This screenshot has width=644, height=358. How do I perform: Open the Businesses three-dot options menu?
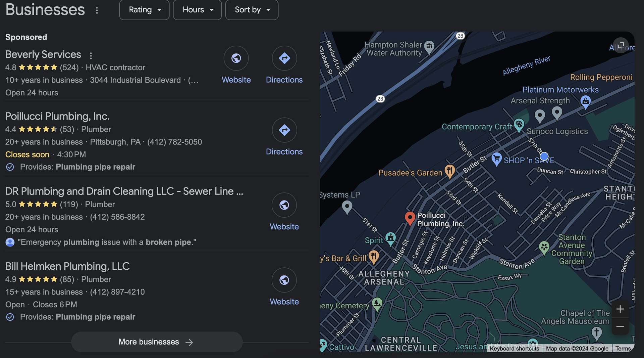pyautogui.click(x=97, y=10)
